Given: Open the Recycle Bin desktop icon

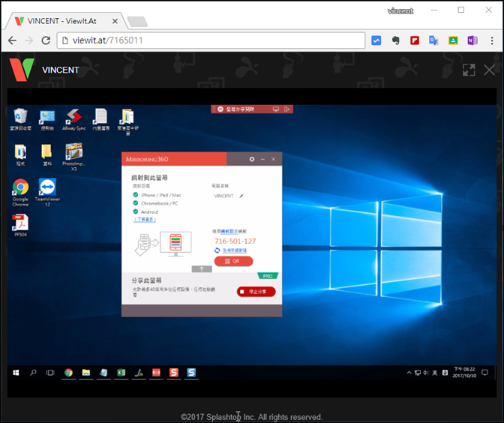Looking at the screenshot, I should pos(20,119).
